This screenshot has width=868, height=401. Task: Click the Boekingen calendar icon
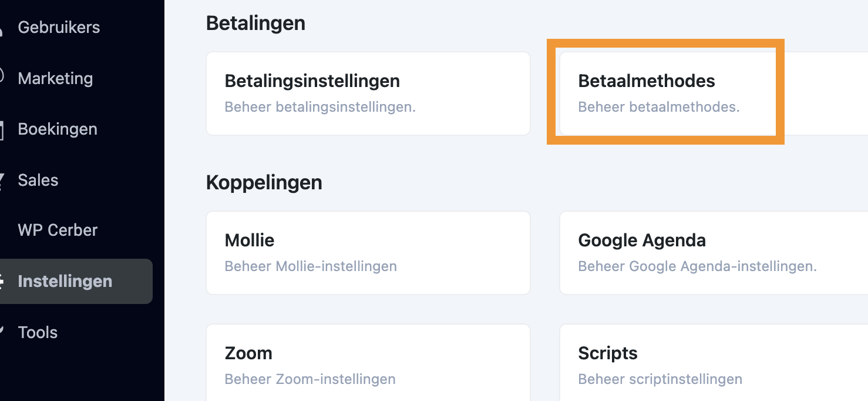click(x=2, y=129)
